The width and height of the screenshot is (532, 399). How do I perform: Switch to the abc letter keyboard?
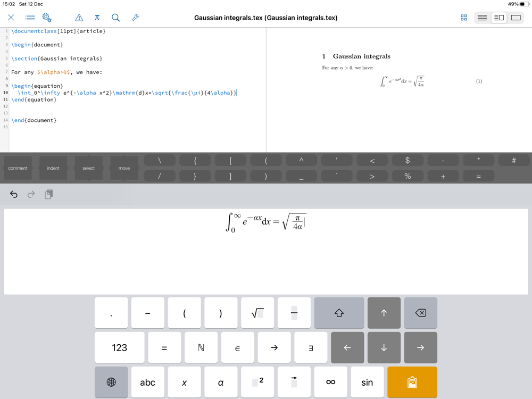147,383
